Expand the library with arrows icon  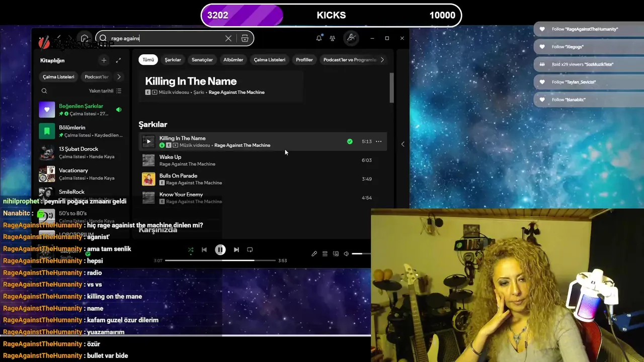[x=118, y=60]
